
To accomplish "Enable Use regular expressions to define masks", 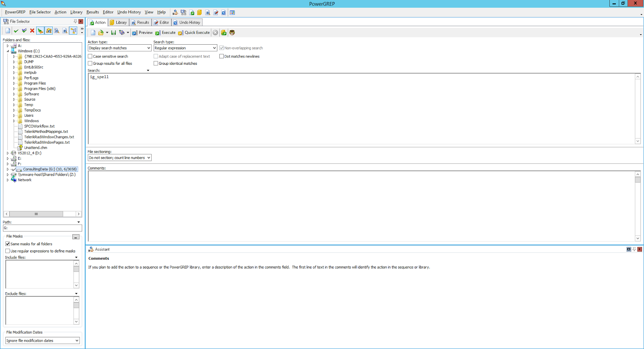I will [x=7, y=251].
